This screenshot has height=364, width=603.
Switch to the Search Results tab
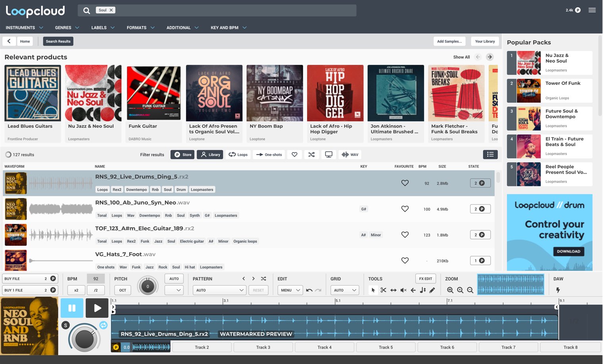58,41
